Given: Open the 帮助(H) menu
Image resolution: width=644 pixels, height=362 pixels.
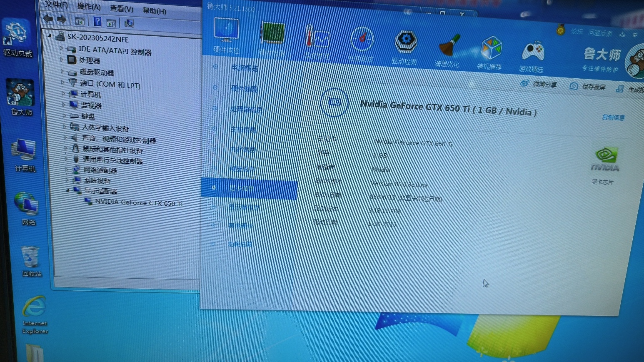Looking at the screenshot, I should (x=154, y=10).
